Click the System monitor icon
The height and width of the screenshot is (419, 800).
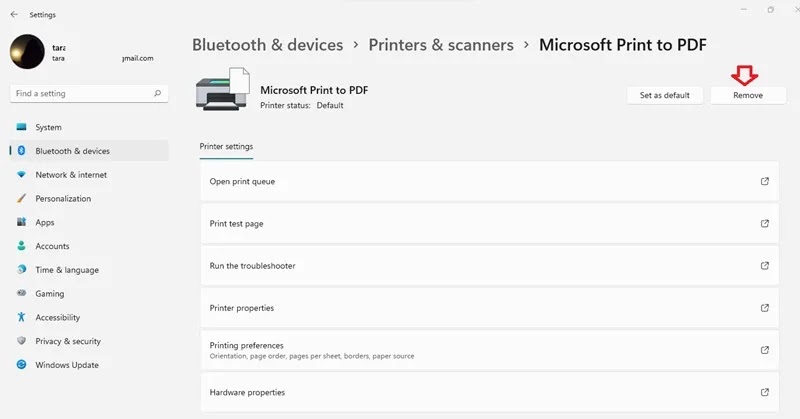click(x=21, y=127)
